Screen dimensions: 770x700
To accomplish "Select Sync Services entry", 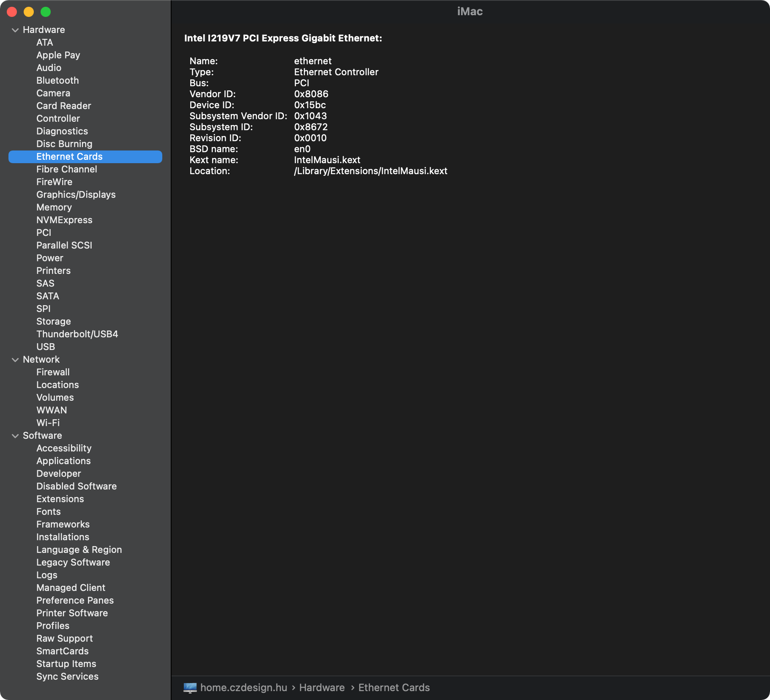I will 68,676.
